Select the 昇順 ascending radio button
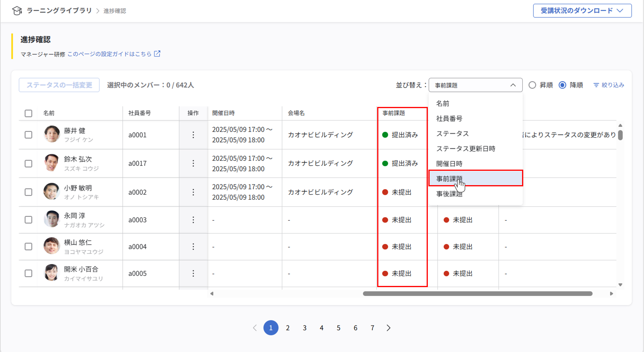Viewport: 644px width, 352px height. tap(532, 85)
